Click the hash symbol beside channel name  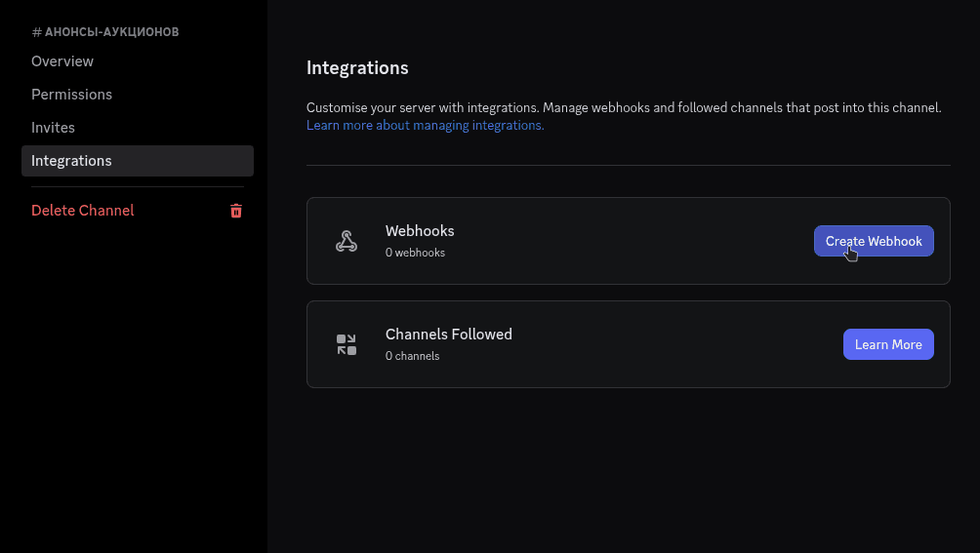tap(36, 32)
